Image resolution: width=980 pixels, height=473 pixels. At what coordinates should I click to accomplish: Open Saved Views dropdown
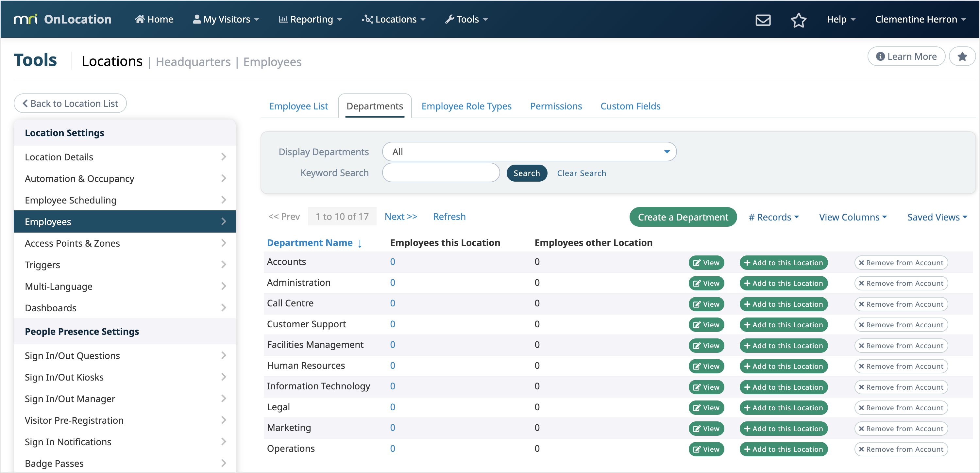click(x=937, y=217)
